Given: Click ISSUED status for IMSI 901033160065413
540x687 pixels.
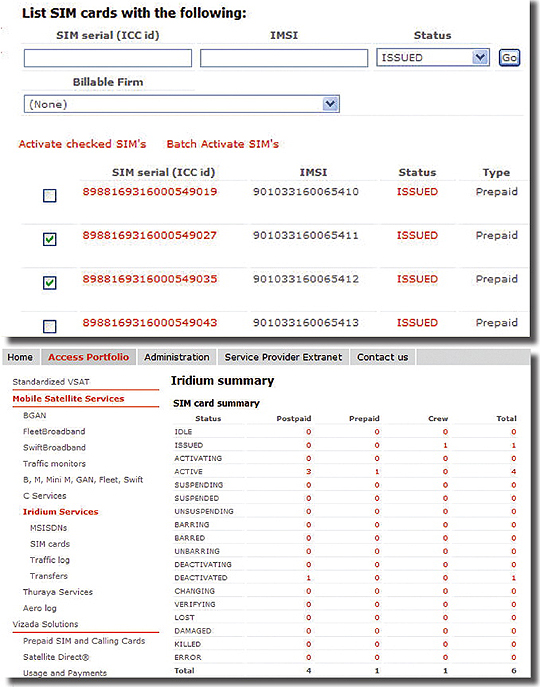Looking at the screenshot, I should coord(417,323).
